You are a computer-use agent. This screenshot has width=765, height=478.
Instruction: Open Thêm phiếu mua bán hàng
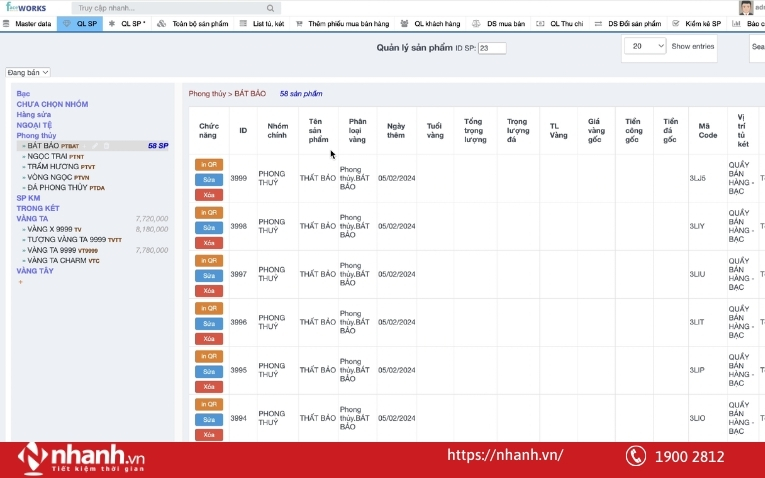click(x=342, y=23)
